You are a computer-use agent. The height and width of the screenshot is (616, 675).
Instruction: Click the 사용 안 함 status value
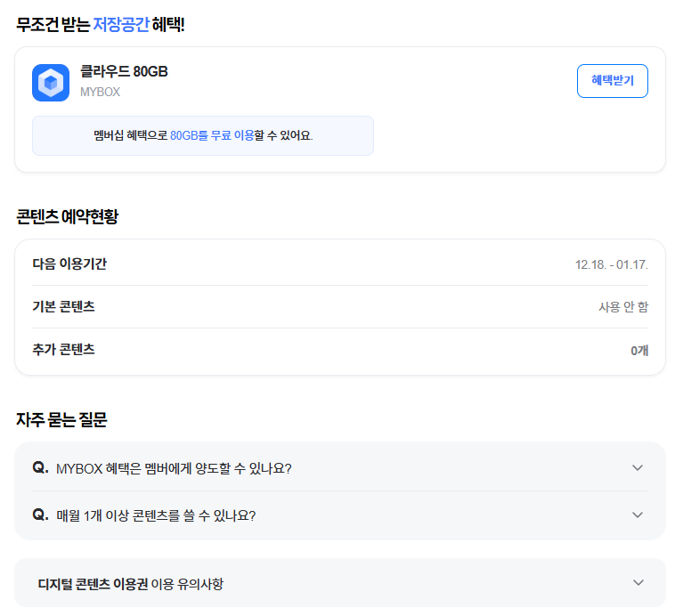pos(623,307)
